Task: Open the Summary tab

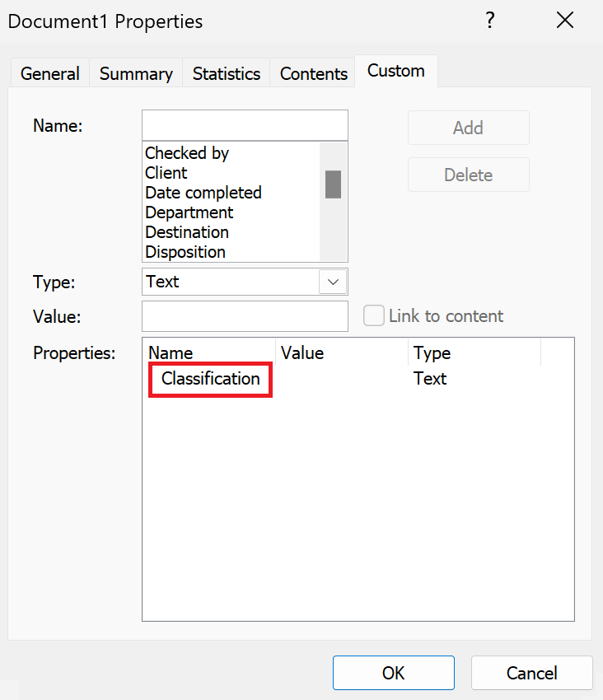Action: tap(136, 73)
